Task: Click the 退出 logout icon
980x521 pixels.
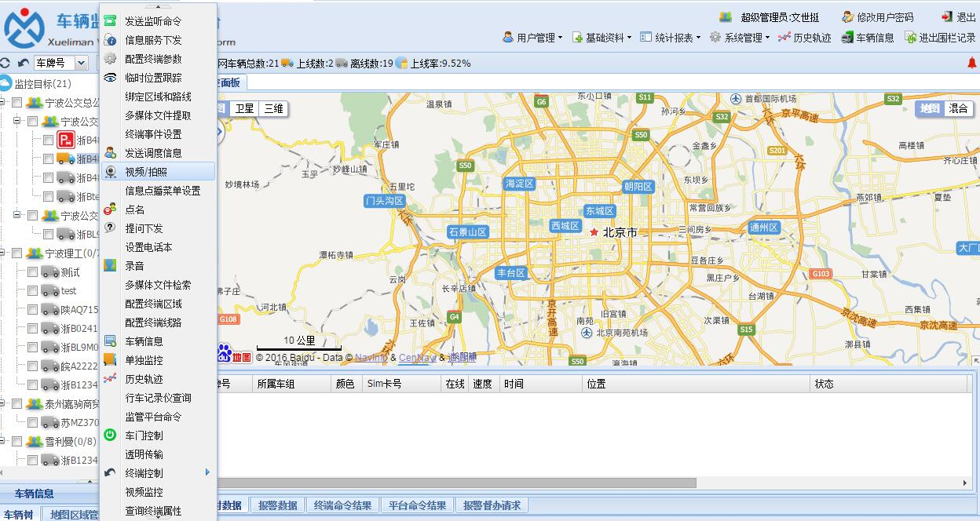Action: pos(947,16)
